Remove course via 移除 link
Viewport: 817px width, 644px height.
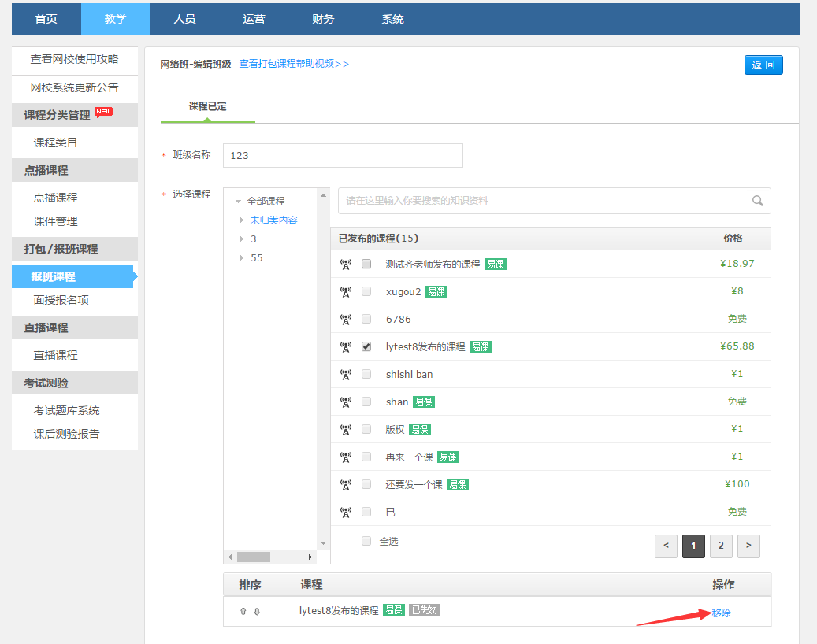coord(721,613)
